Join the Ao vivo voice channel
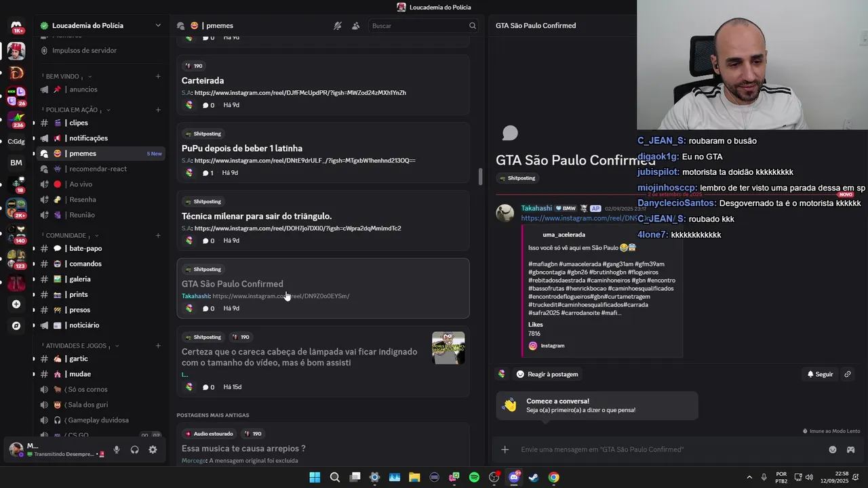Viewport: 868px width, 488px height. tap(101, 184)
